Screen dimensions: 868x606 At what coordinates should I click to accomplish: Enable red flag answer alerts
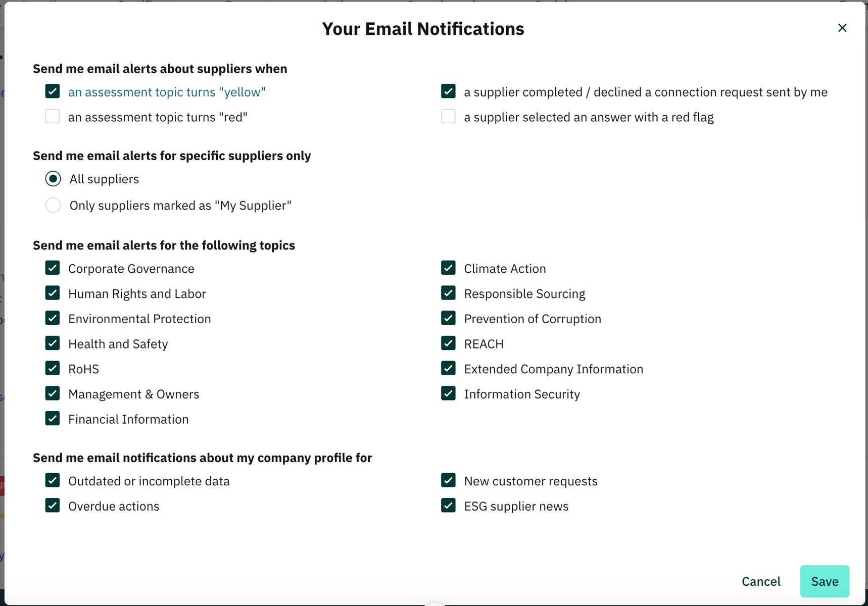[x=448, y=116]
